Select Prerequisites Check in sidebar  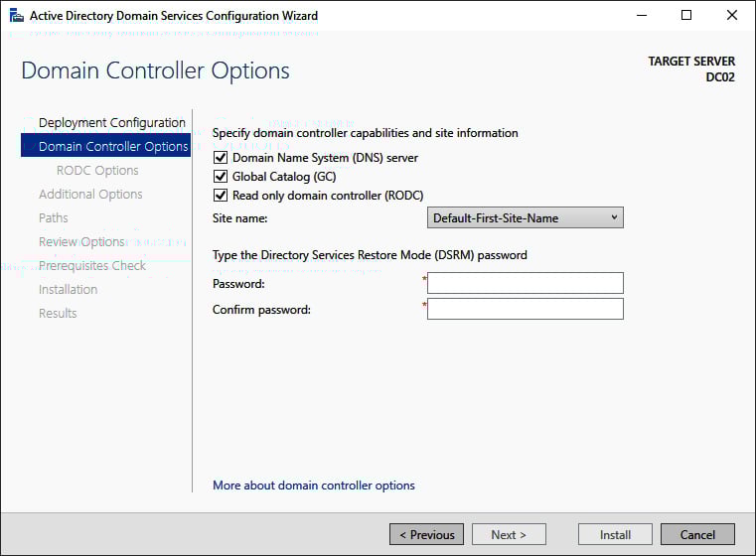(x=92, y=265)
